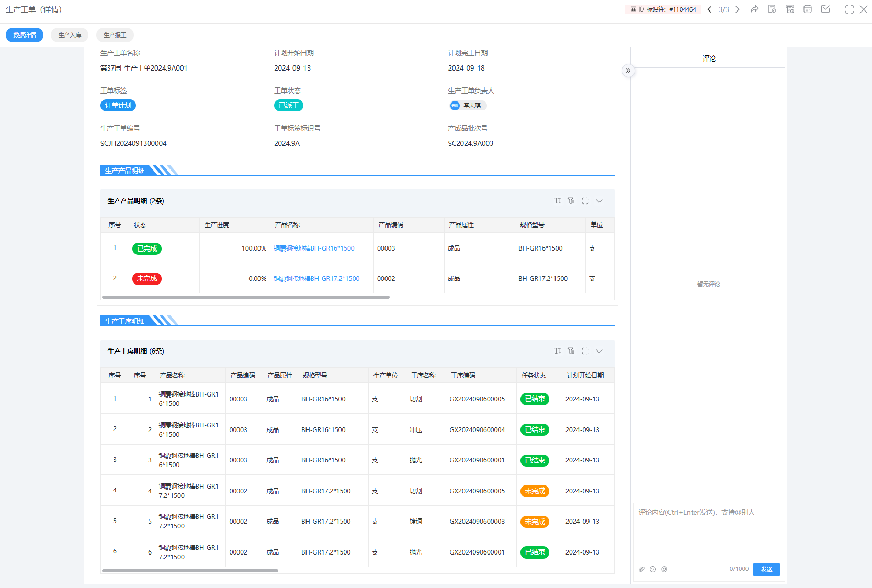Collapse the 生产产品明细 section chevron

[x=599, y=201]
